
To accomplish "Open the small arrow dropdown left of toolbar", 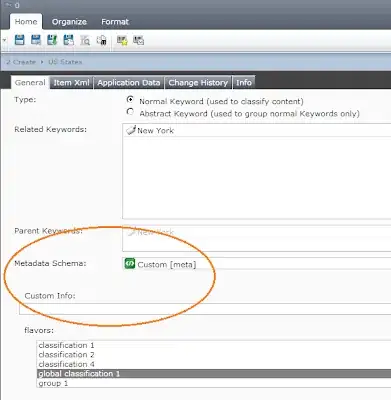I will point(5,40).
